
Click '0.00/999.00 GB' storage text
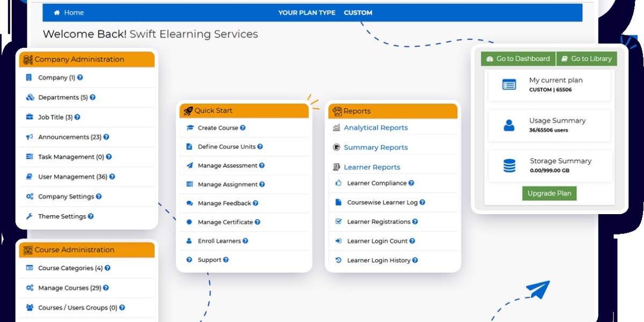550,170
